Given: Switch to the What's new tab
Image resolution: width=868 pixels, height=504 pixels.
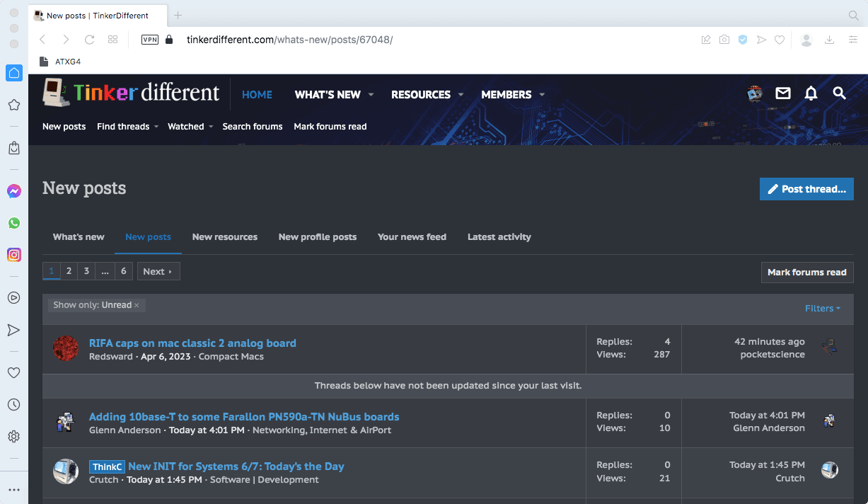Looking at the screenshot, I should tap(79, 237).
